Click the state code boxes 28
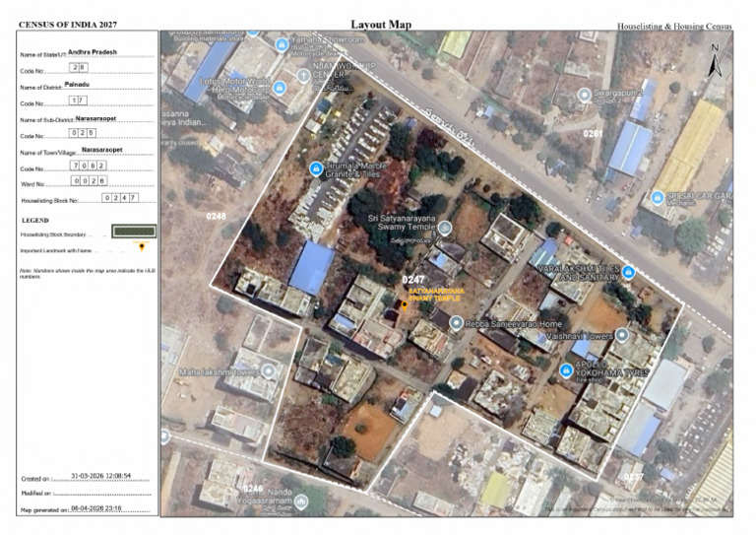756x535 pixels. 79,68
